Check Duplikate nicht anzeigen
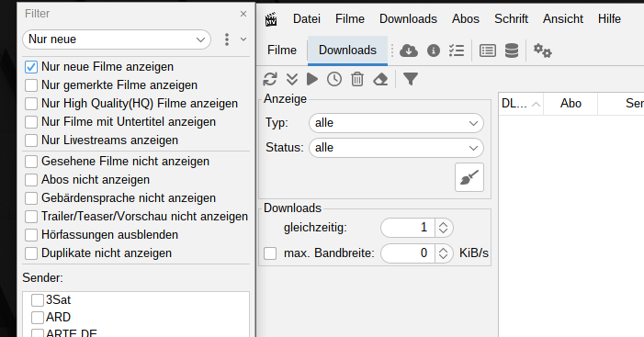This screenshot has width=644, height=337. pyautogui.click(x=31, y=253)
